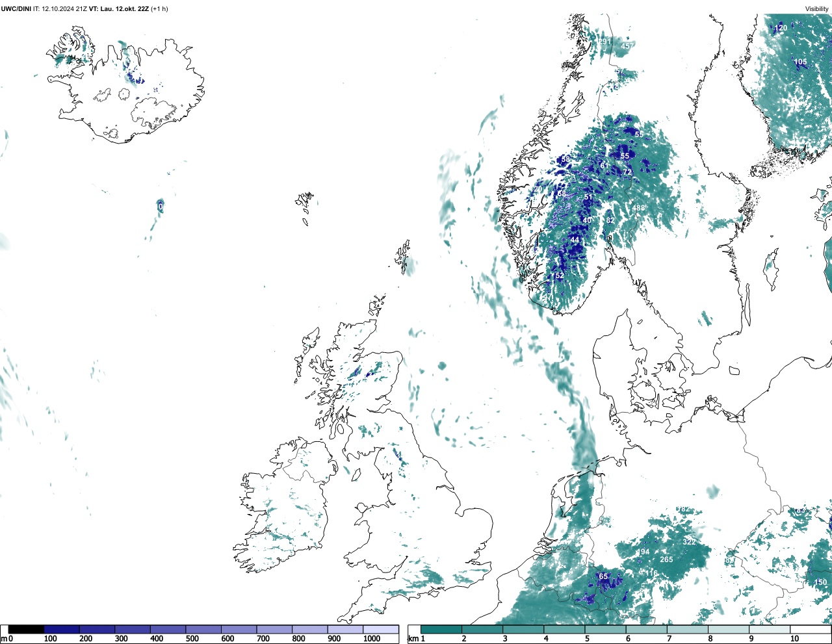Click the '58' visibility value over Norway
The height and width of the screenshot is (644, 832).
point(565,159)
